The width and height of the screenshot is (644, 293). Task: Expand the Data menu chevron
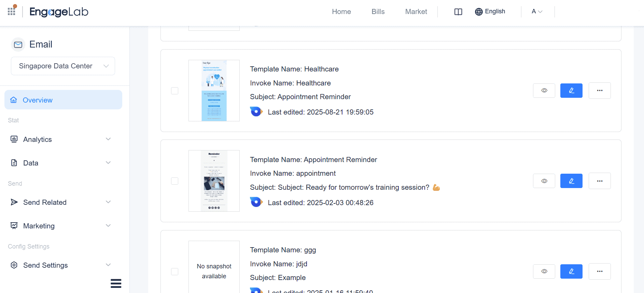(x=108, y=162)
